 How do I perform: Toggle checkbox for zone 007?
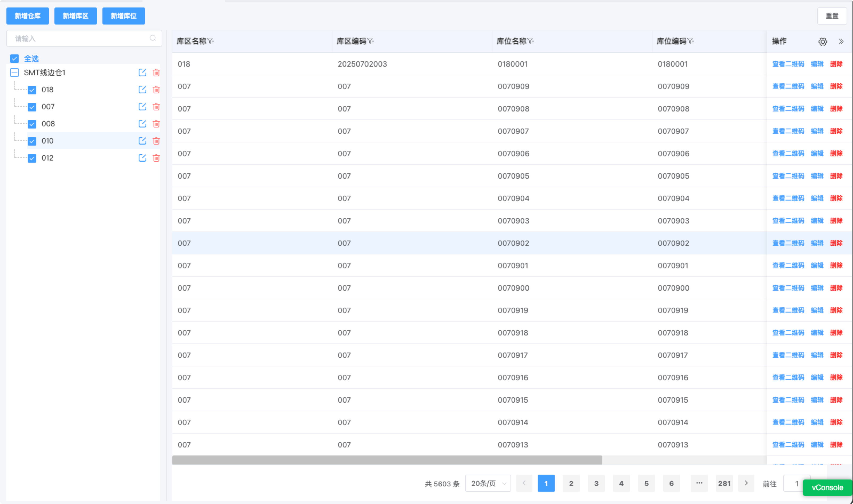(x=32, y=107)
